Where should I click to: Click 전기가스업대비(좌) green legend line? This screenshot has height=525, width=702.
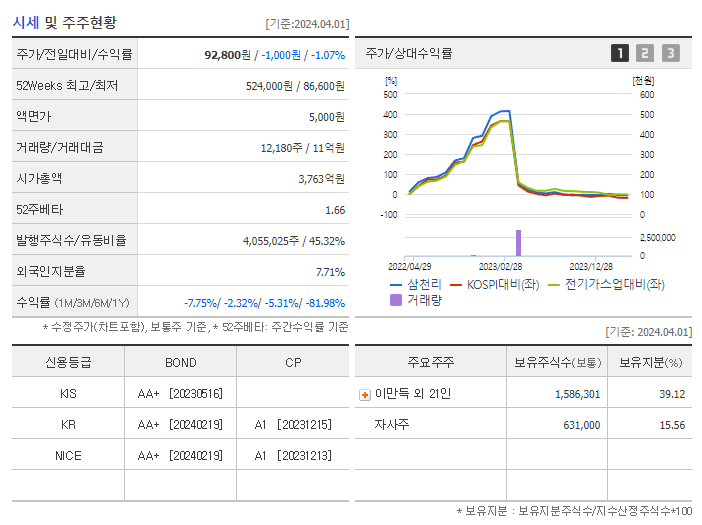(x=554, y=285)
